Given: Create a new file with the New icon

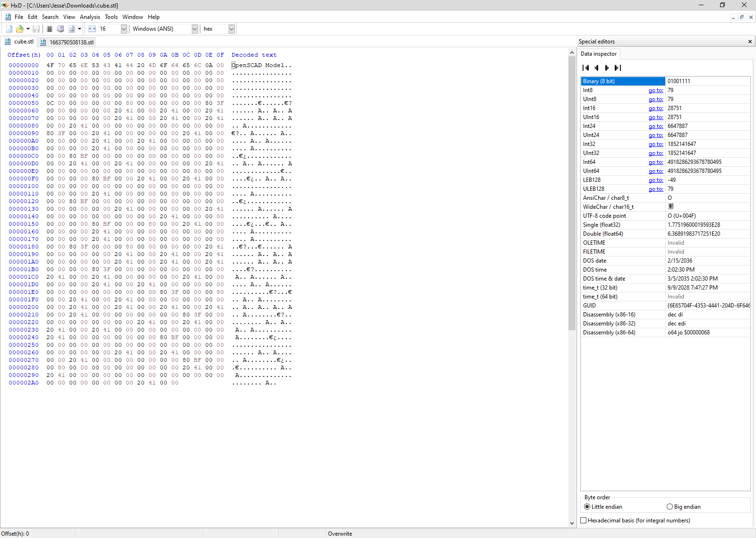Looking at the screenshot, I should [9, 29].
